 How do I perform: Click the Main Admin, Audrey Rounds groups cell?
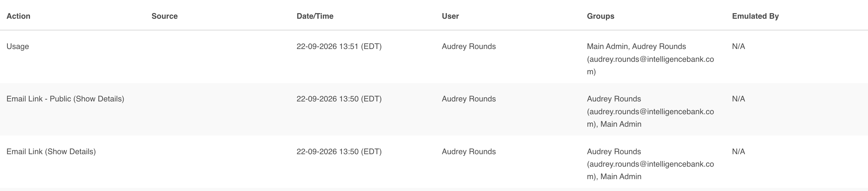coord(650,59)
